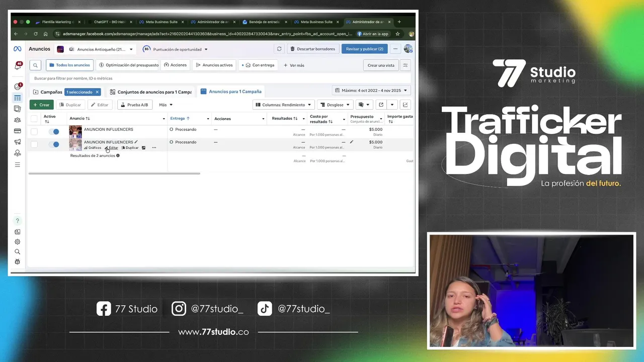This screenshot has height=362, width=644.
Task: Click pencil icon next to second ANUNCION INFLUENCERS
Action: point(136,142)
